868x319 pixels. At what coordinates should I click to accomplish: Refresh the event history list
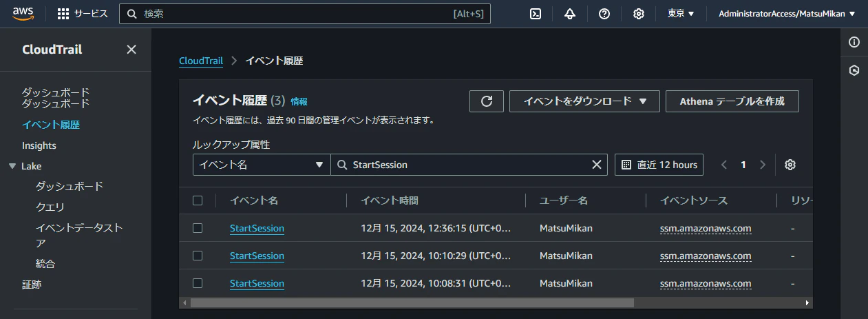[x=487, y=101]
